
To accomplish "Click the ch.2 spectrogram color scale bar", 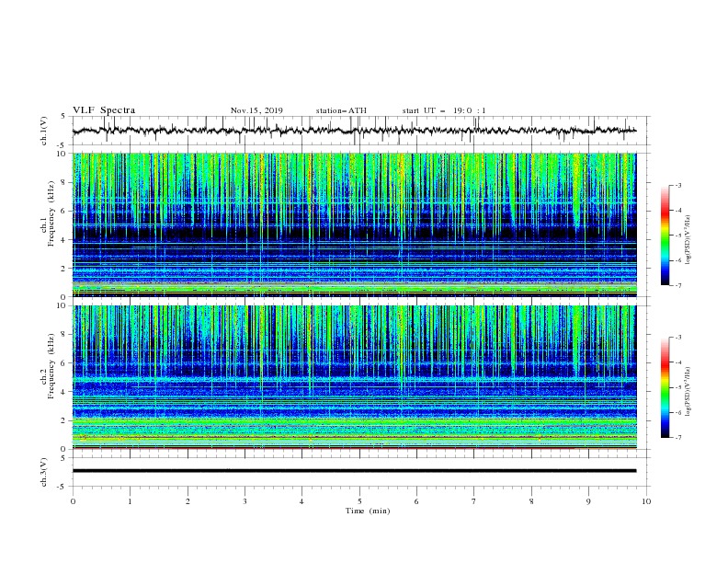I will coord(665,387).
